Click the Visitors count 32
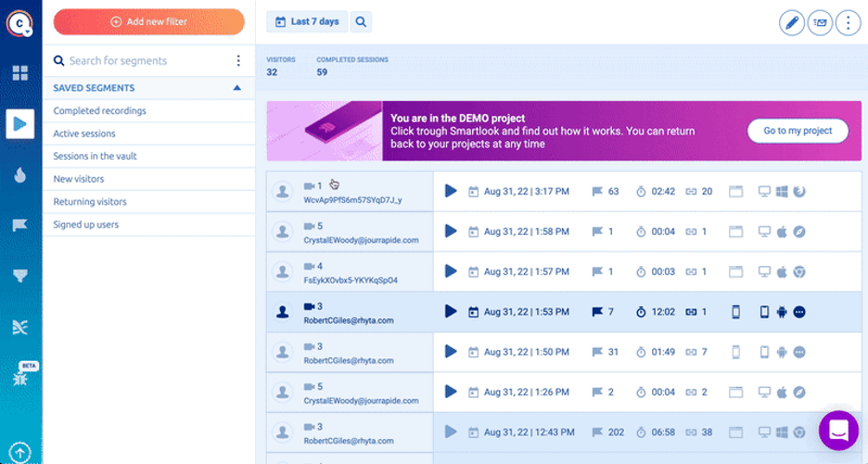868x464 pixels. coord(272,72)
